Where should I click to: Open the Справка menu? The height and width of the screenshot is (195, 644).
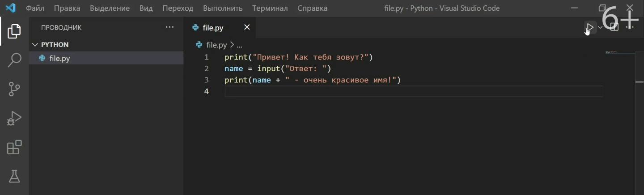(312, 8)
